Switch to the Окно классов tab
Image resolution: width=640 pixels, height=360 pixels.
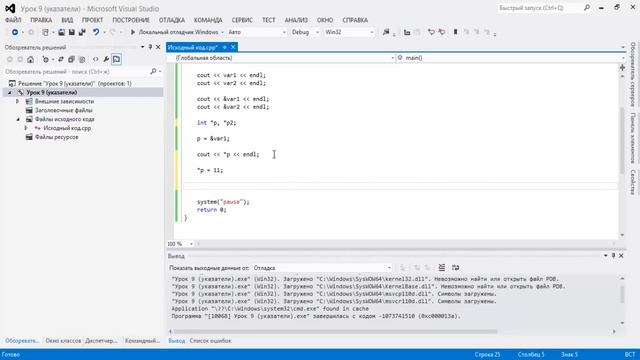[x=63, y=340]
